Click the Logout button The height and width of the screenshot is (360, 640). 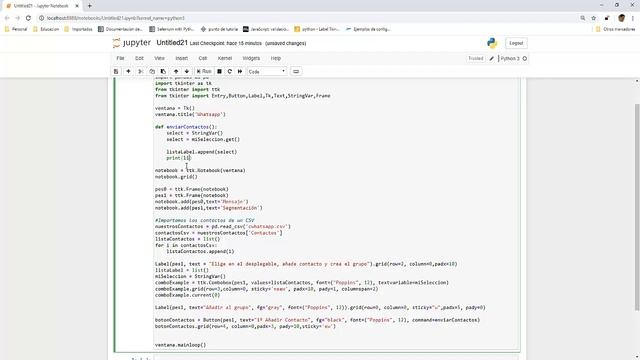516,43
